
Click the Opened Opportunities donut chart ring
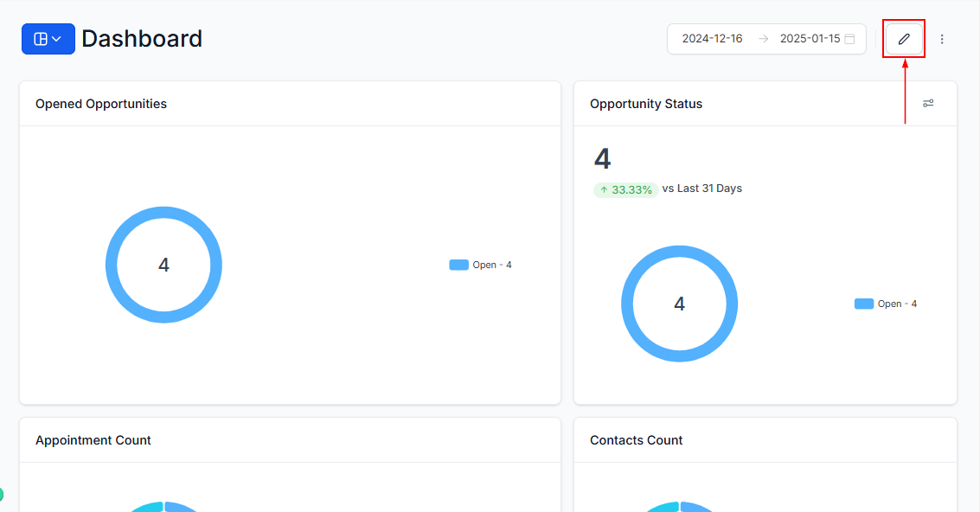pyautogui.click(x=111, y=265)
